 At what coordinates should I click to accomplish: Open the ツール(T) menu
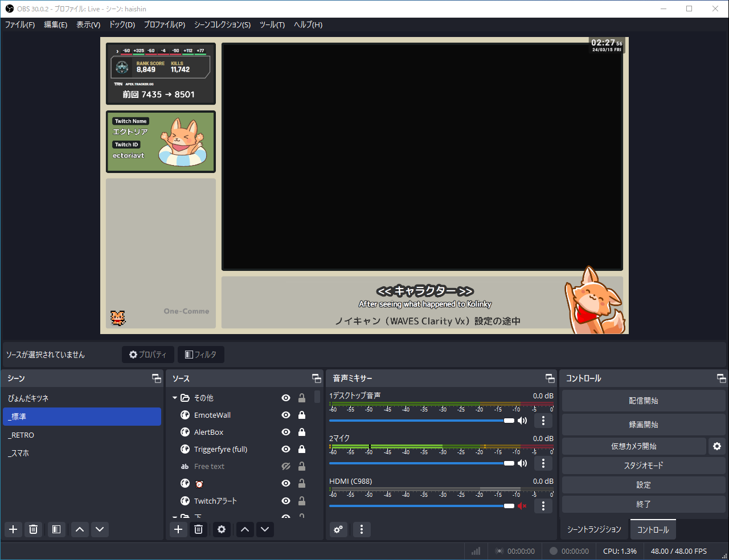(x=272, y=24)
